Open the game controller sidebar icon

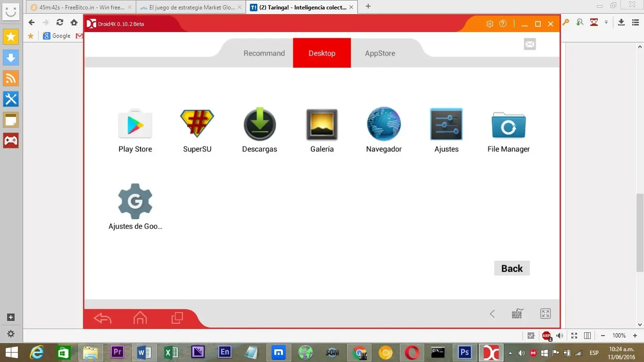pyautogui.click(x=11, y=140)
